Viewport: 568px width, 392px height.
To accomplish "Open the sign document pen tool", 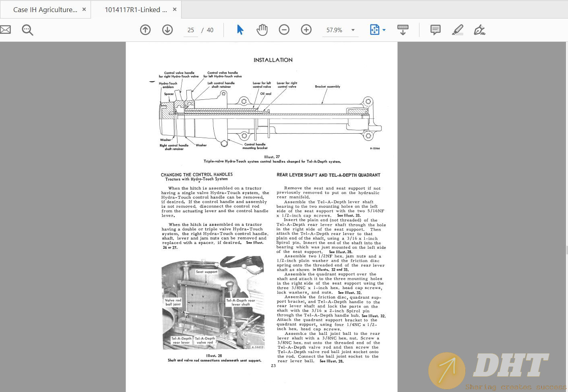I will point(479,30).
